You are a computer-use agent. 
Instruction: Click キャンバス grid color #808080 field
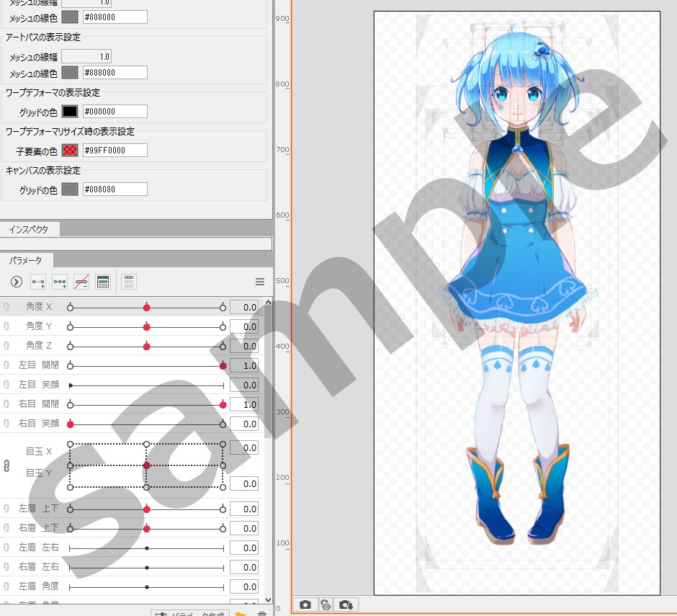pos(115,189)
